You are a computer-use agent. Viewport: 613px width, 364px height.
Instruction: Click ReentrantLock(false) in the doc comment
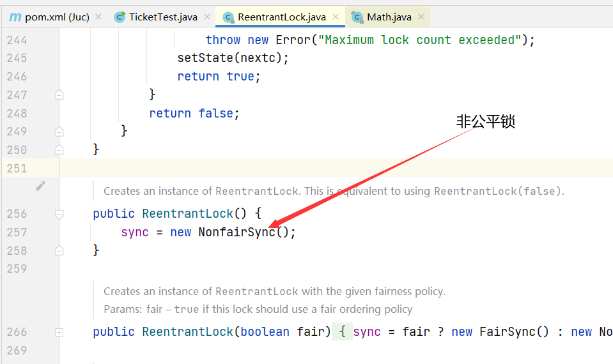(x=498, y=191)
